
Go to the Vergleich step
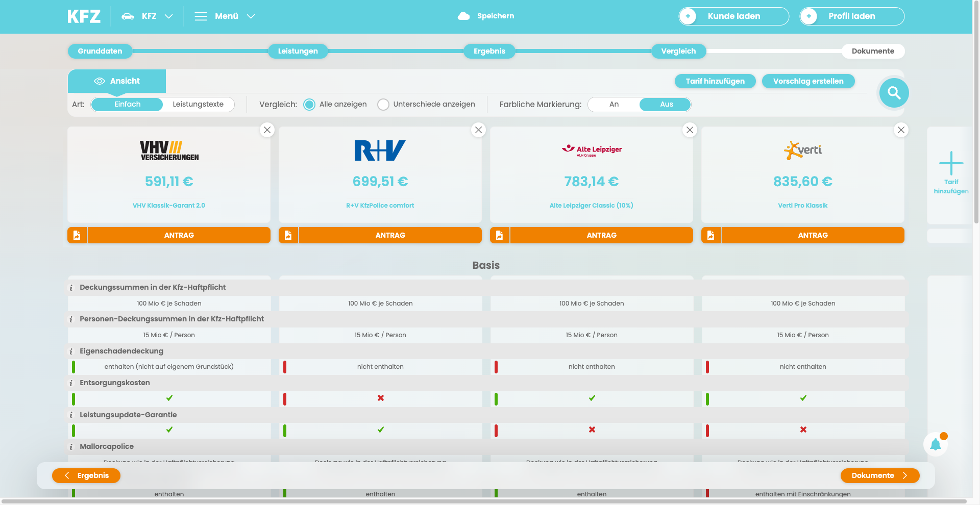[x=678, y=51]
